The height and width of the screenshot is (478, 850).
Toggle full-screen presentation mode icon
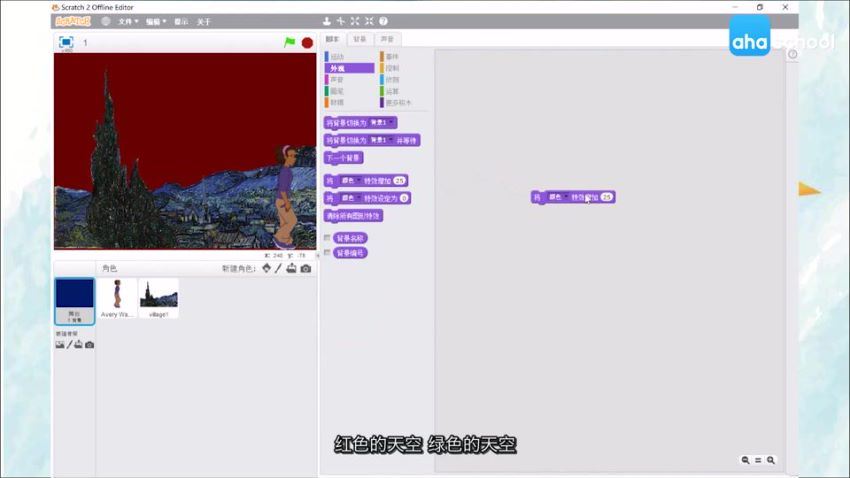click(x=66, y=42)
